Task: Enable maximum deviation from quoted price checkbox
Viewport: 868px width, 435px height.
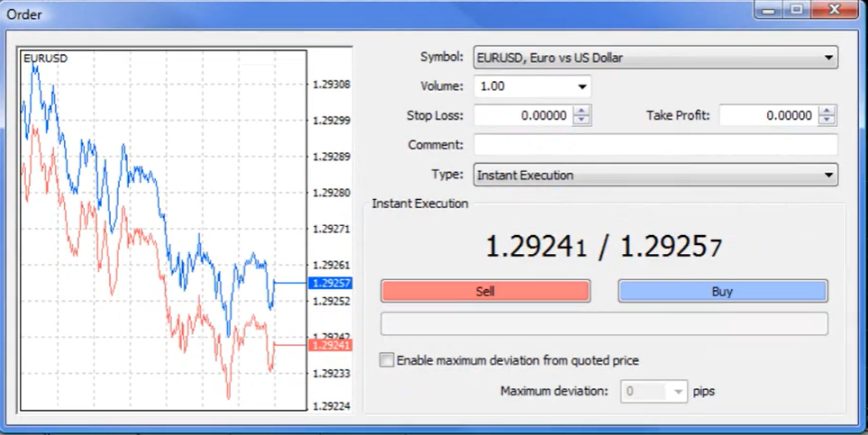Action: pos(387,360)
